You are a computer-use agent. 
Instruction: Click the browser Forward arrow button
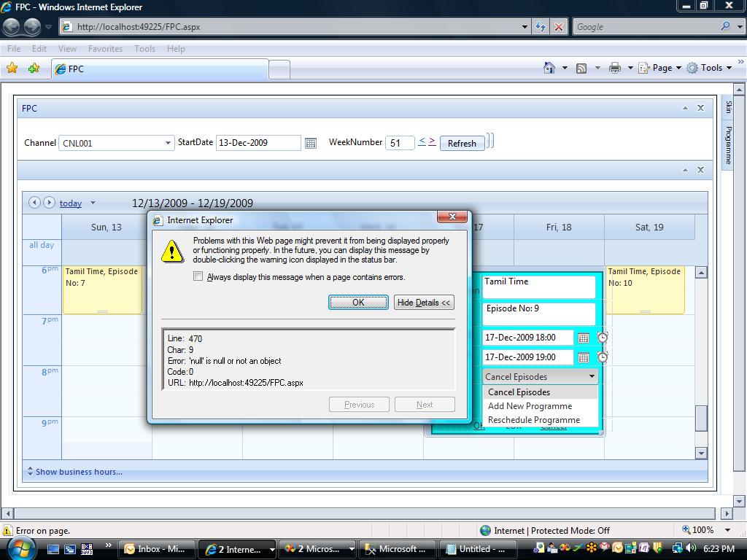click(x=32, y=27)
